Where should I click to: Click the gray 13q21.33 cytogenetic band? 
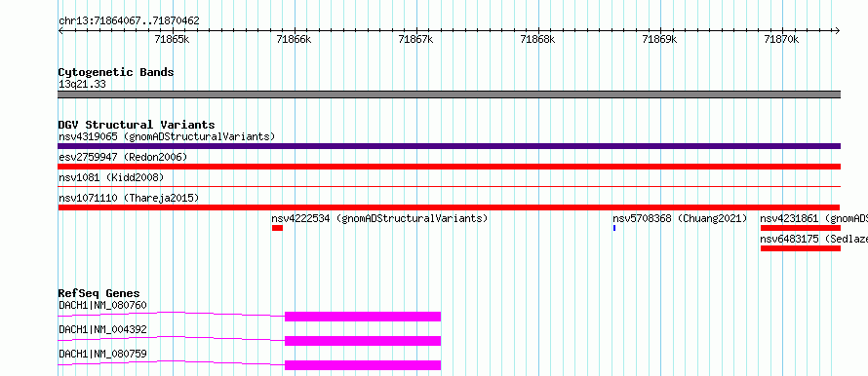pos(449,94)
